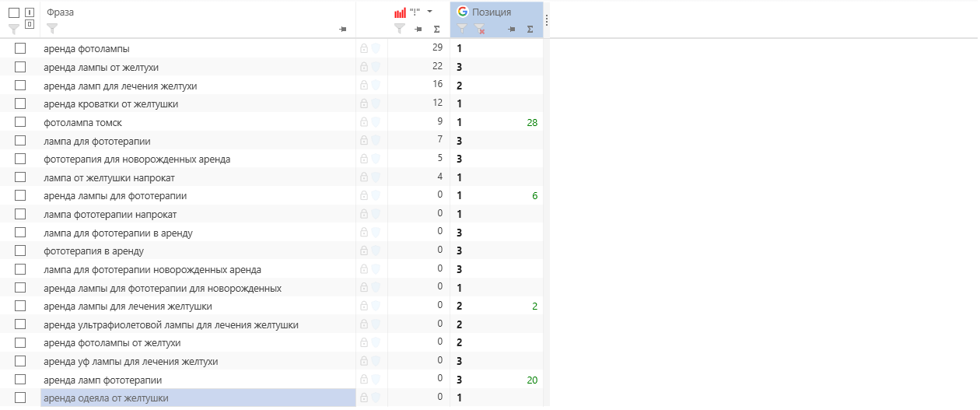Click the filter icon in the Позиция column
The width and height of the screenshot is (980, 410).
(x=462, y=29)
